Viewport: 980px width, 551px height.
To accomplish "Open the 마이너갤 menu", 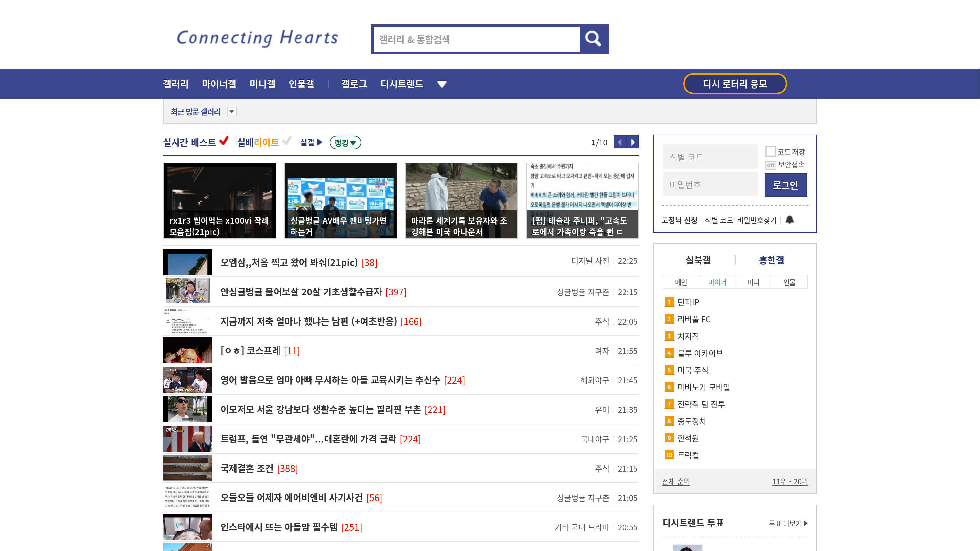I will [219, 84].
